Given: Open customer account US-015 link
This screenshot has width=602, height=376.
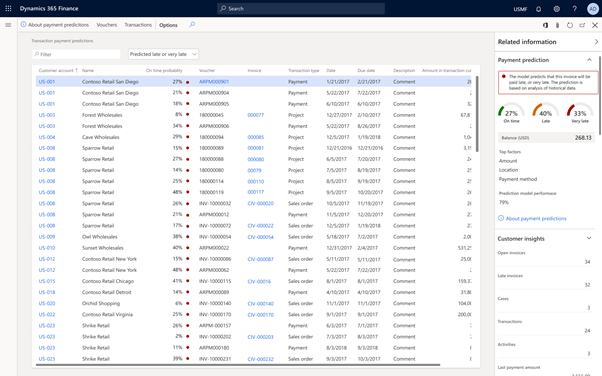Looking at the screenshot, I should click(47, 281).
